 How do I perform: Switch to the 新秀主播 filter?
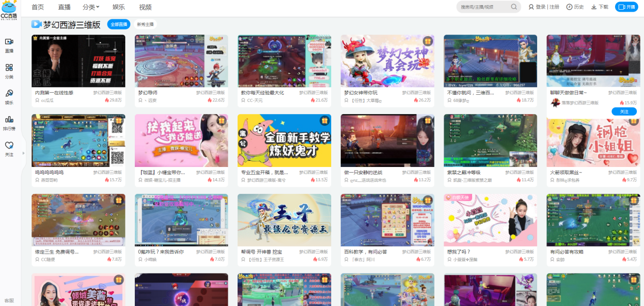tap(145, 24)
